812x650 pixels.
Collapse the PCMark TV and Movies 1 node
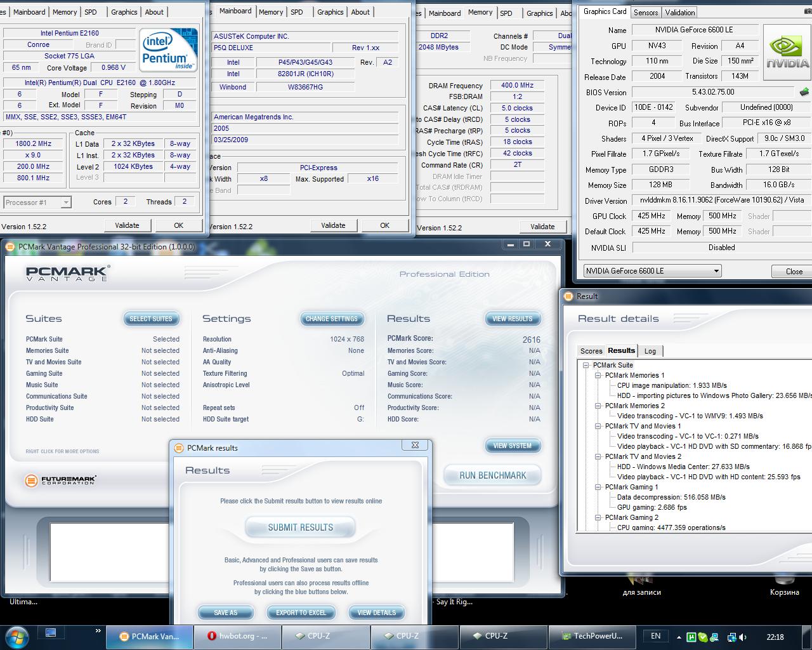coord(598,426)
